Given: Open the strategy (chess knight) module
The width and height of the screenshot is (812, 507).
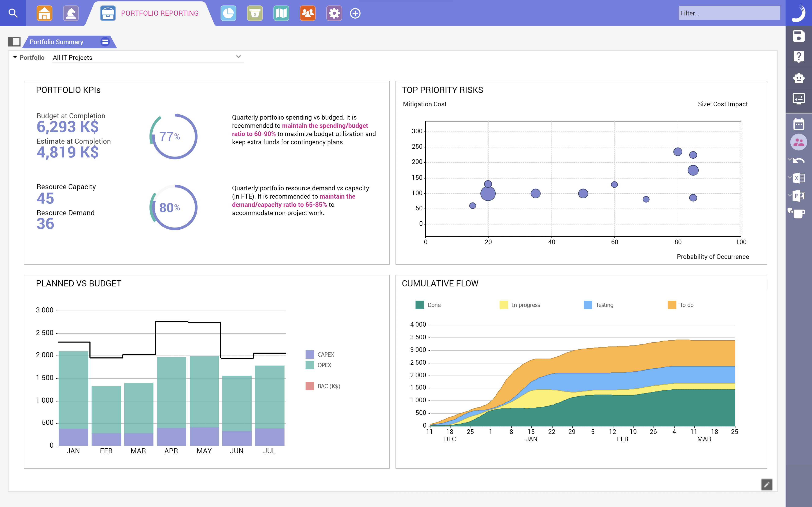Looking at the screenshot, I should (x=71, y=13).
